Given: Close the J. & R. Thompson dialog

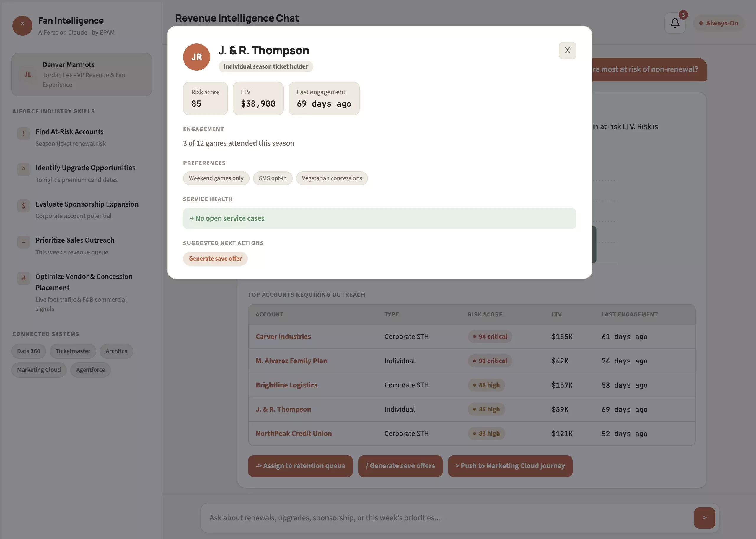Looking at the screenshot, I should click(567, 51).
